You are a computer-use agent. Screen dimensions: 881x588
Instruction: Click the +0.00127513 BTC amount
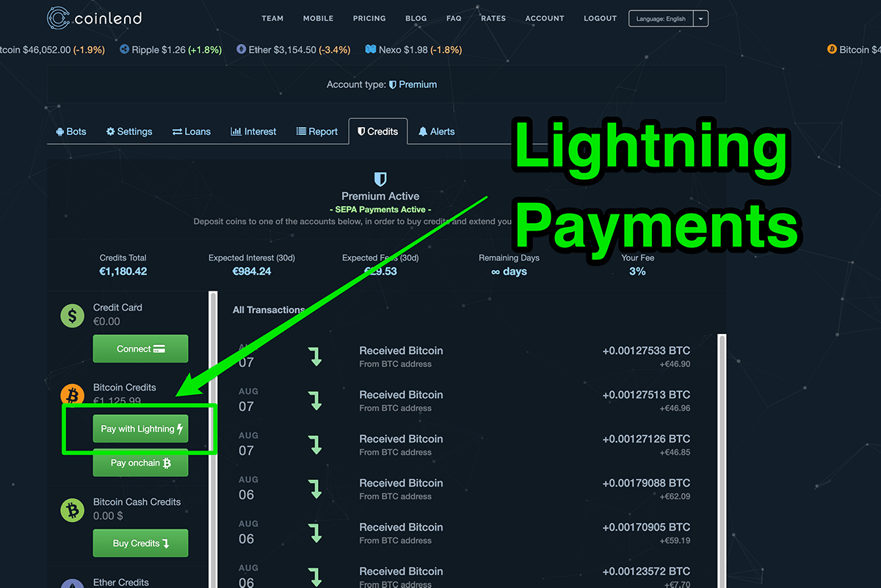pyautogui.click(x=646, y=395)
